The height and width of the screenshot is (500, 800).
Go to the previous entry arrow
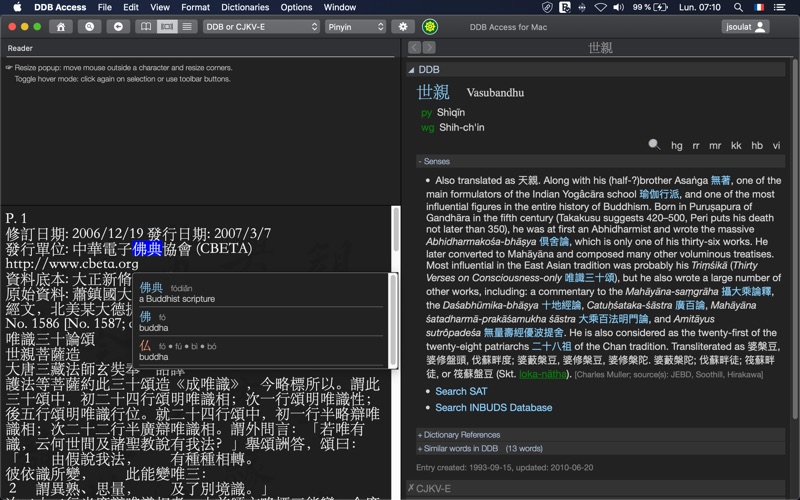(414, 47)
